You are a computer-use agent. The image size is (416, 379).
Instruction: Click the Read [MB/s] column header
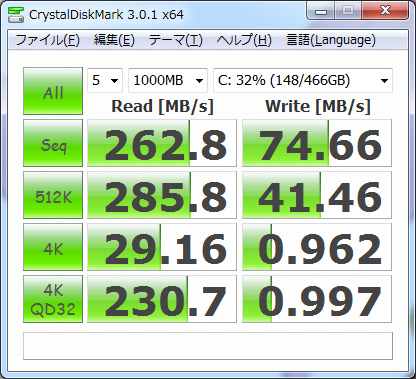[x=162, y=106]
